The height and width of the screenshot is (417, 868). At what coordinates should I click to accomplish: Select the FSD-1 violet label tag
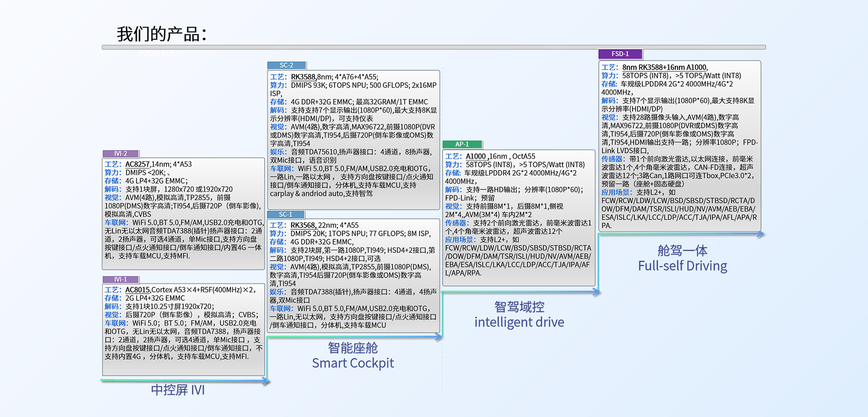620,54
